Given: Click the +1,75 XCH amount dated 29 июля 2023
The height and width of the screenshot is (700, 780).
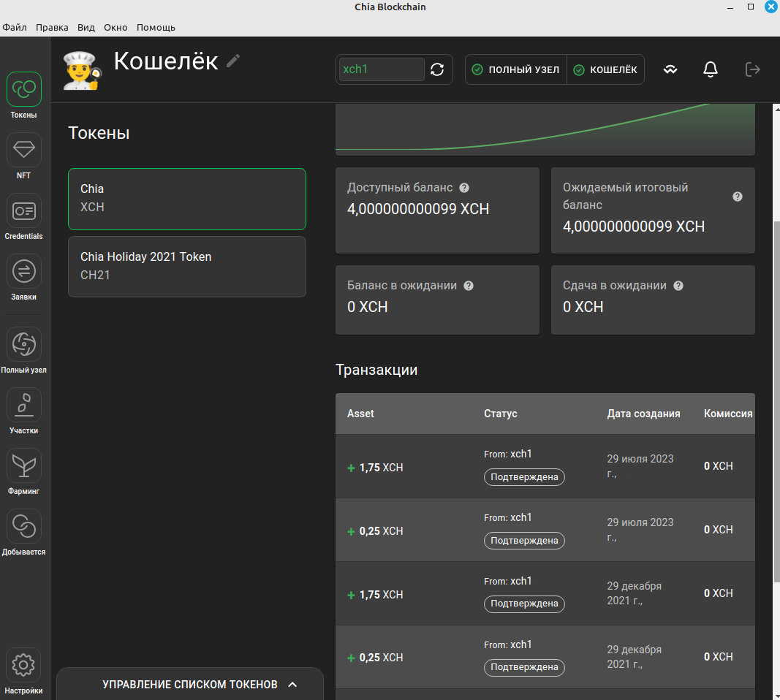Looking at the screenshot, I should pyautogui.click(x=375, y=468).
